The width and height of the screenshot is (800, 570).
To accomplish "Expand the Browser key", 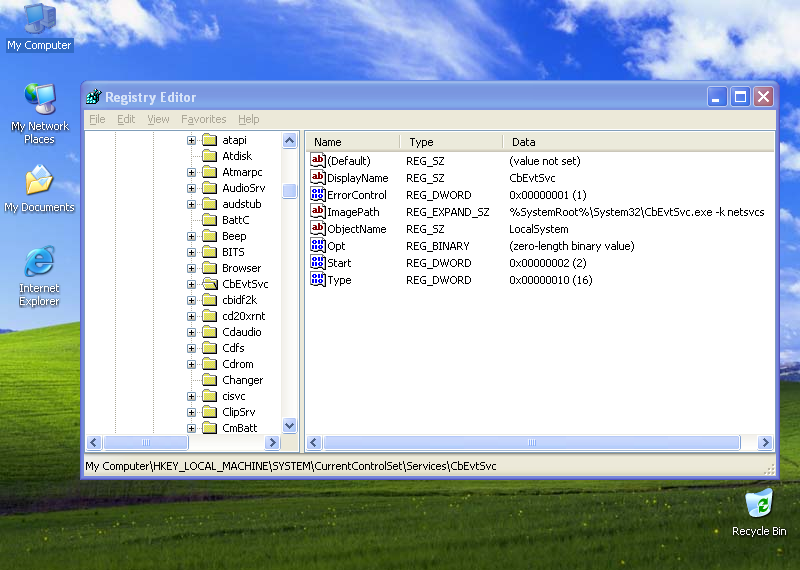I will pos(191,268).
